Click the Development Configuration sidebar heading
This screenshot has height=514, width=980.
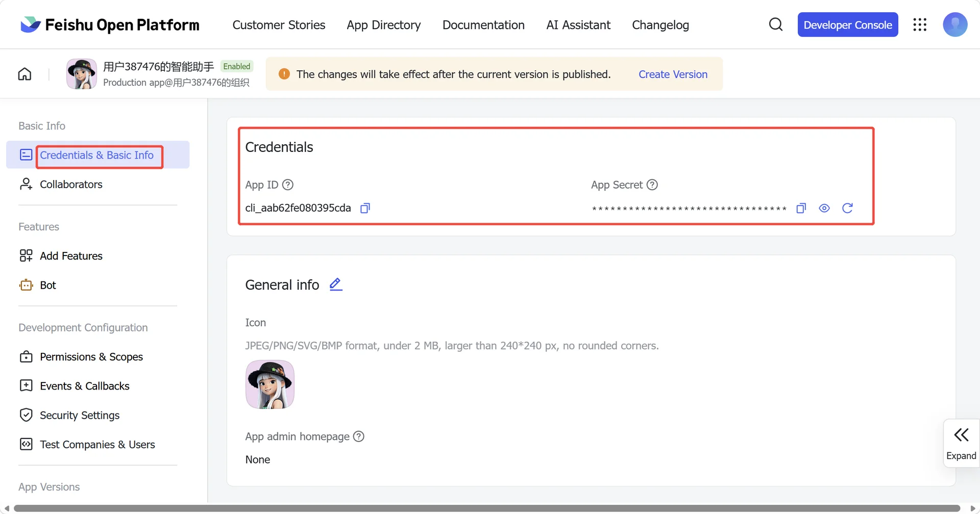pyautogui.click(x=83, y=327)
